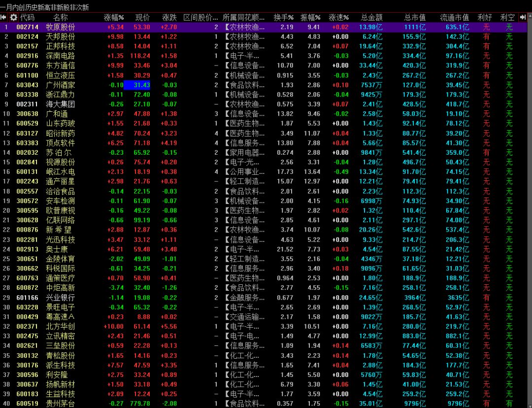Click +10.00 gain of 北方华创
This screenshot has width=532, height=408.
(114, 327)
